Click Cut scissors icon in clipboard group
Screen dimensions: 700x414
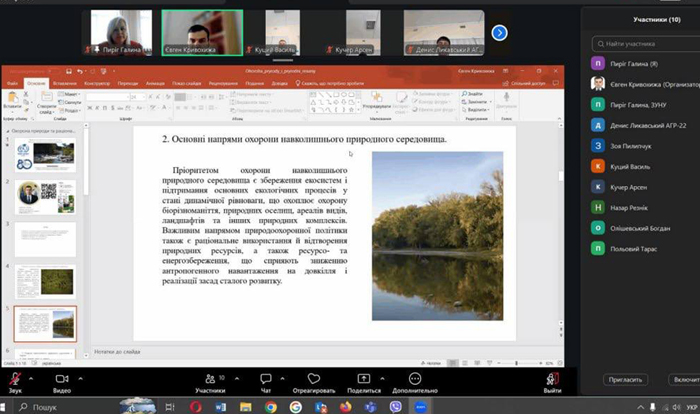[x=26, y=94]
